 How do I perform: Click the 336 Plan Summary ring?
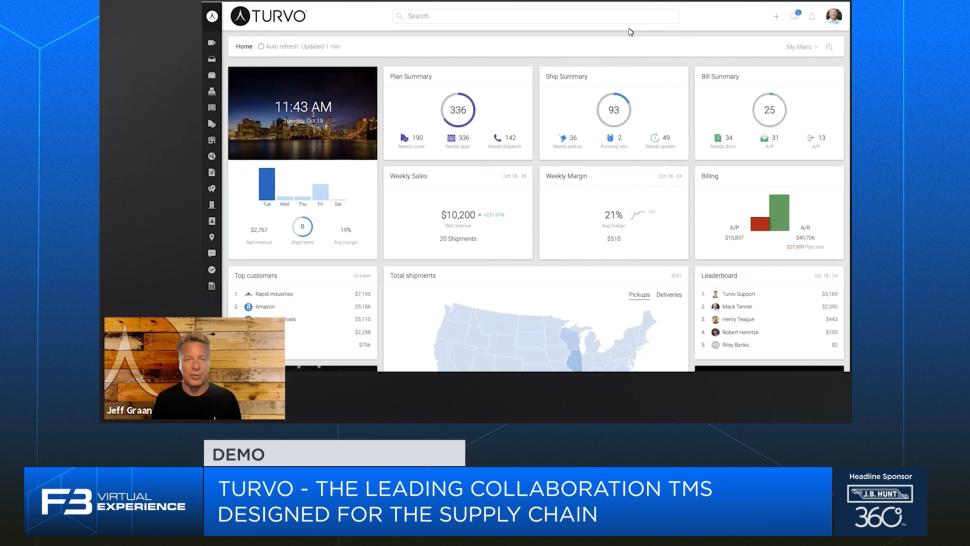pyautogui.click(x=458, y=110)
